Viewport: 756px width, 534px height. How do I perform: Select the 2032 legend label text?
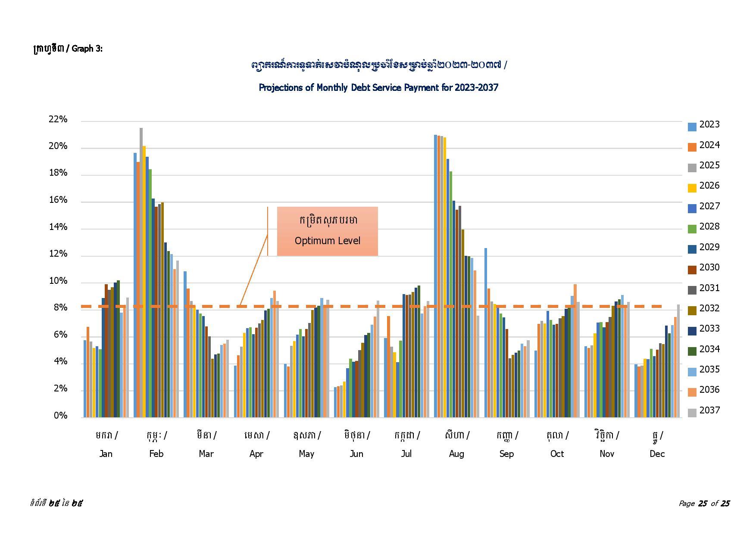click(x=709, y=308)
